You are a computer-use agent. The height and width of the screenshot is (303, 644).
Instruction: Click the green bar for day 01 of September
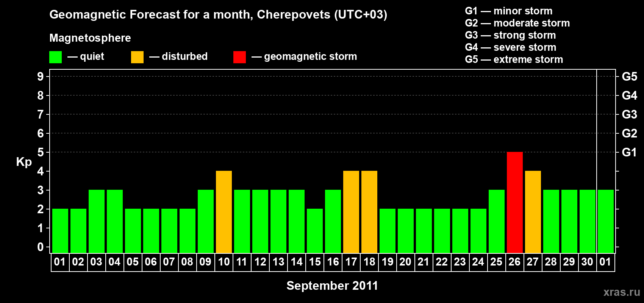[x=60, y=231]
